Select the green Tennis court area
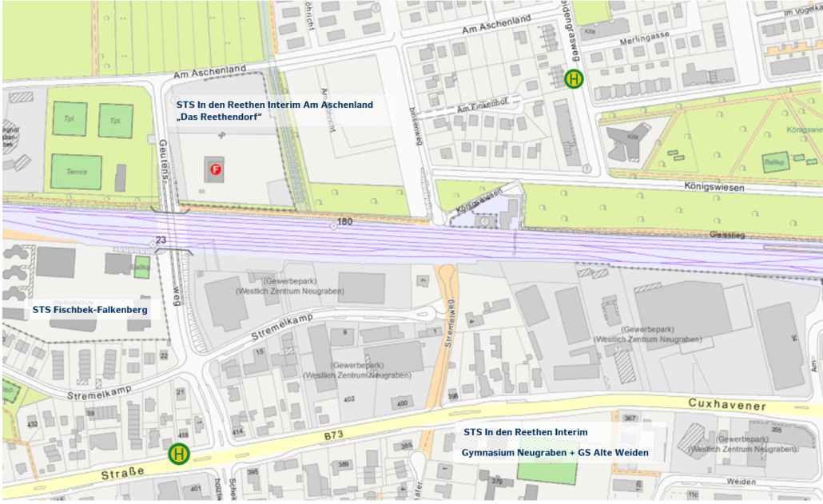The height and width of the screenshot is (504, 823). pyautogui.click(x=77, y=172)
